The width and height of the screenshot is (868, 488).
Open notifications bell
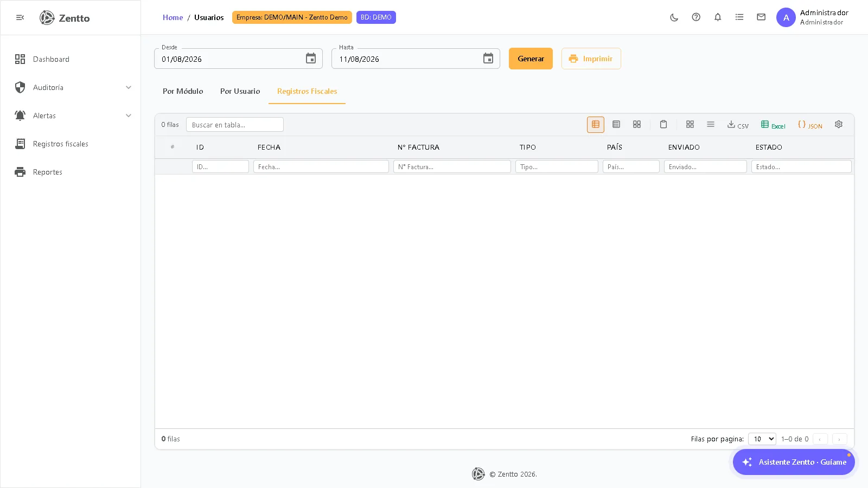tap(718, 17)
